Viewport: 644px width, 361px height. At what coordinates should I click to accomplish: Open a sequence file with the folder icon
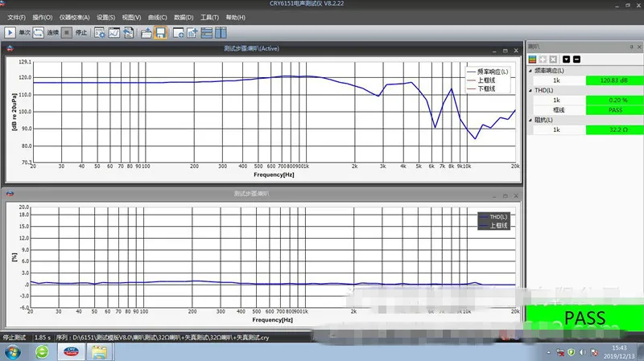click(146, 33)
